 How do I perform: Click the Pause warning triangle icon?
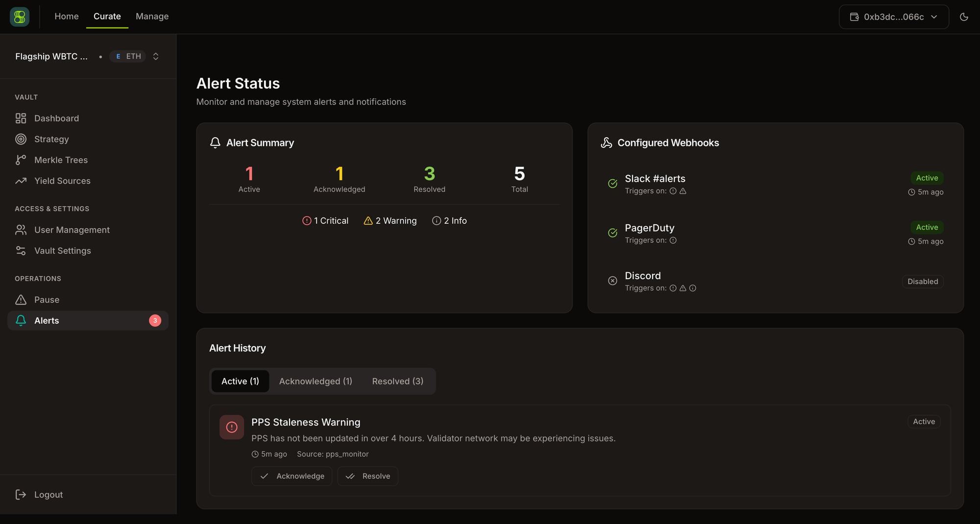[21, 299]
